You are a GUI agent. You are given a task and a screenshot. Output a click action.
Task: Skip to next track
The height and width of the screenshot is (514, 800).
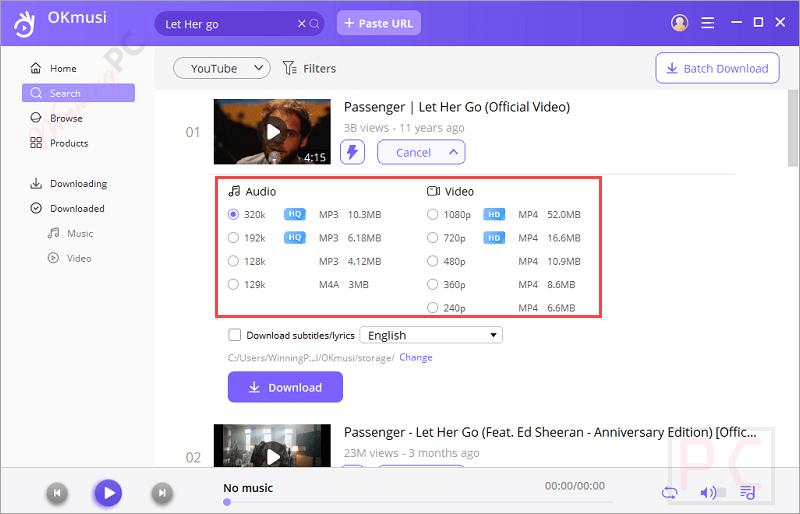162,493
